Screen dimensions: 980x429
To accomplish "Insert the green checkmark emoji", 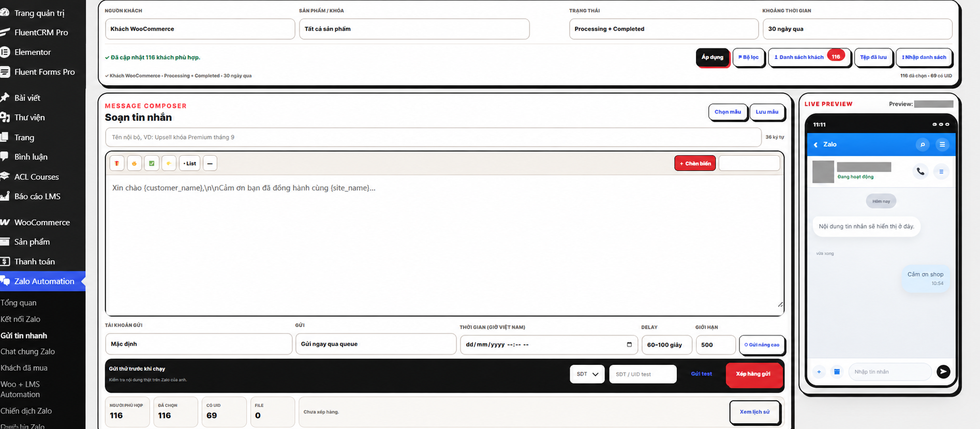I will (152, 163).
